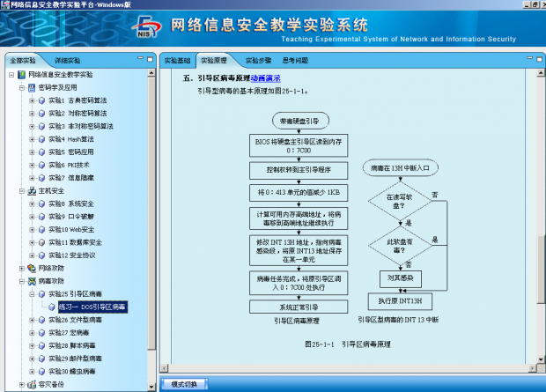
Task: Collapse the 病毒攻防 tree node
Action: (x=22, y=281)
